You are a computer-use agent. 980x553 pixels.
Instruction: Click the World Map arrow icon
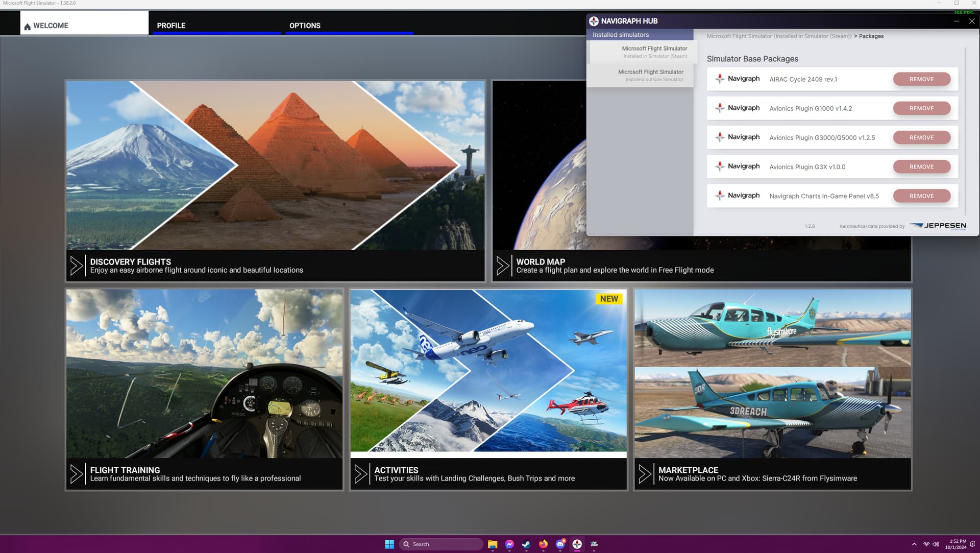coord(503,266)
